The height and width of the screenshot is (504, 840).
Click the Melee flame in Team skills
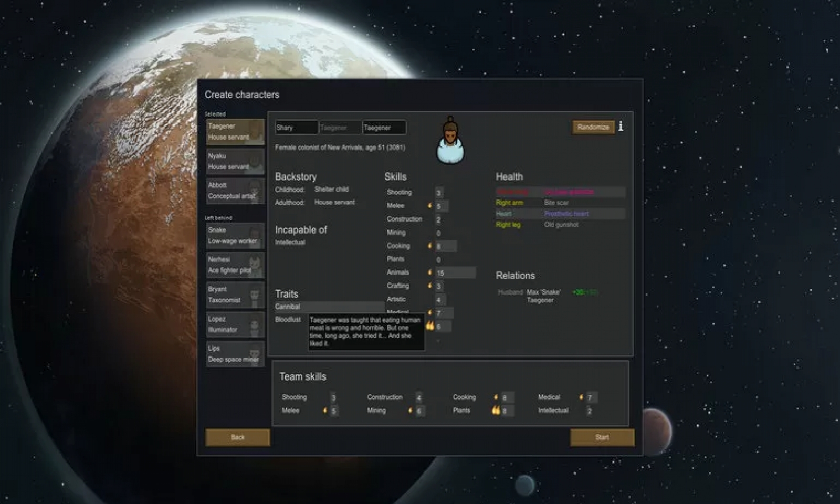tap(324, 410)
